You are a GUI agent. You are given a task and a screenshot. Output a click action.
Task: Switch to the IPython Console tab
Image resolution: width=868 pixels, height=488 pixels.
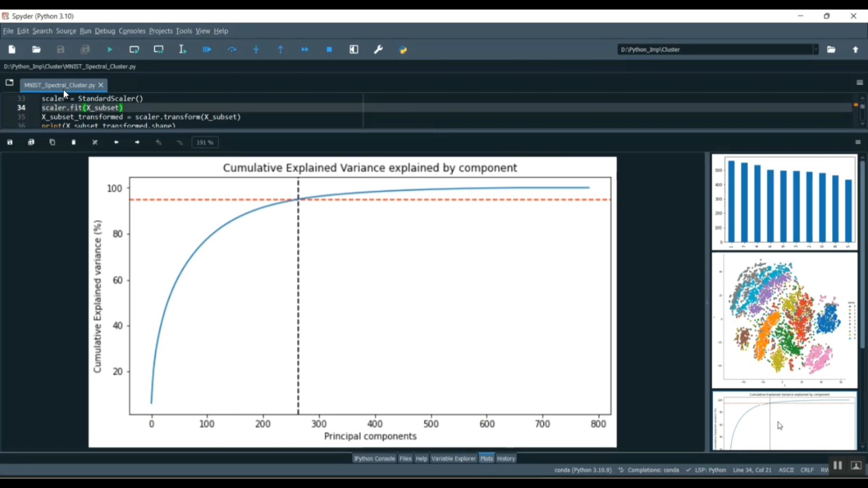tap(374, 459)
